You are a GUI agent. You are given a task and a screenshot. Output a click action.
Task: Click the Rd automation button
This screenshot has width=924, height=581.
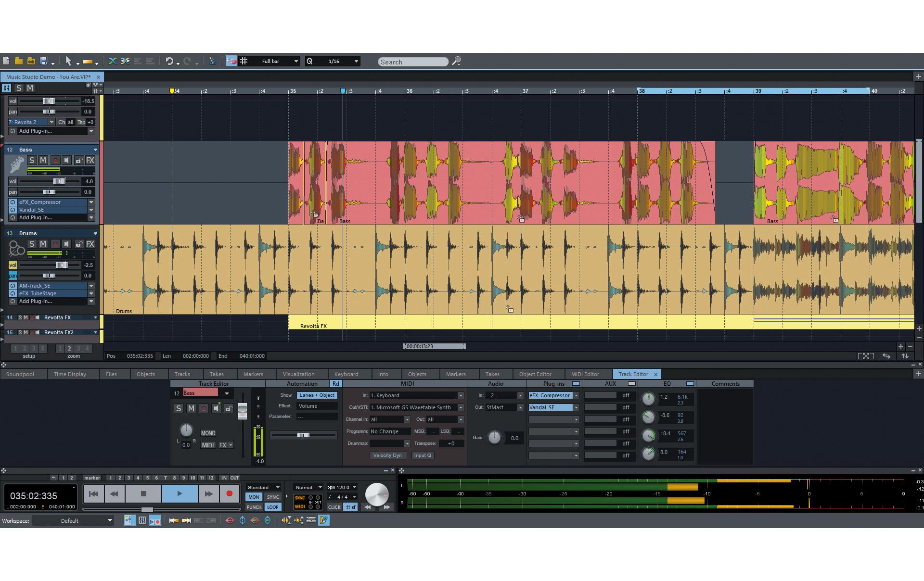(x=335, y=383)
